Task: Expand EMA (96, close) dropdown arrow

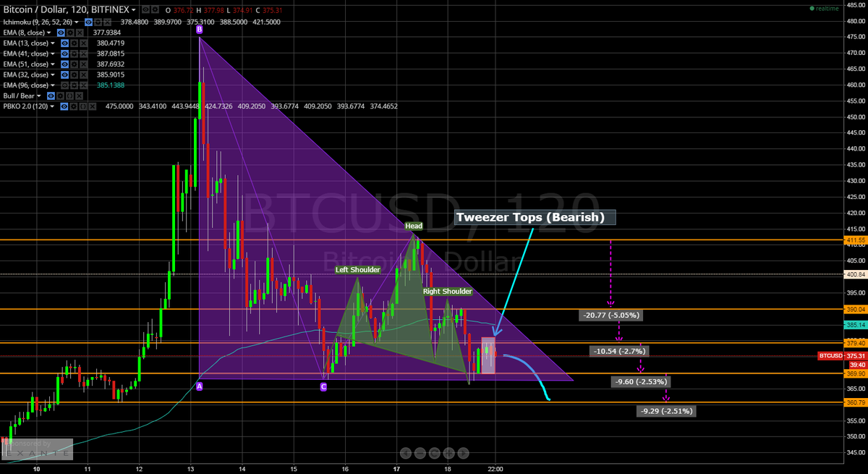Action: tap(53, 85)
